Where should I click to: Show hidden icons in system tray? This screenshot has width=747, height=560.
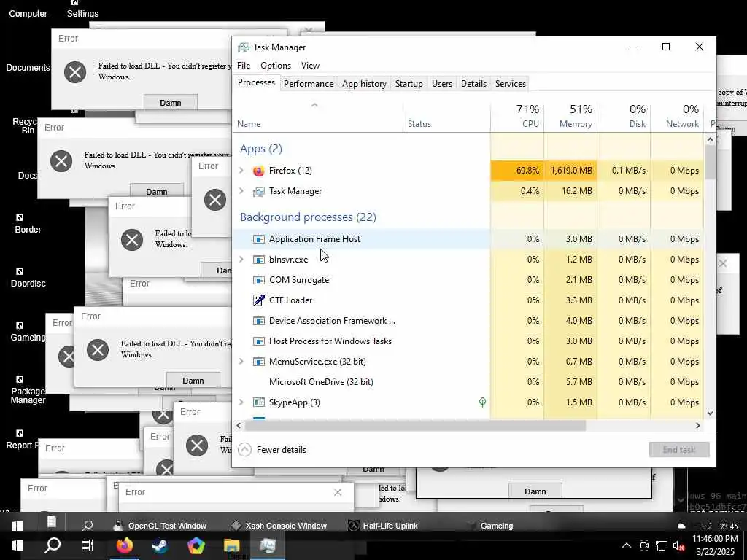627,545
